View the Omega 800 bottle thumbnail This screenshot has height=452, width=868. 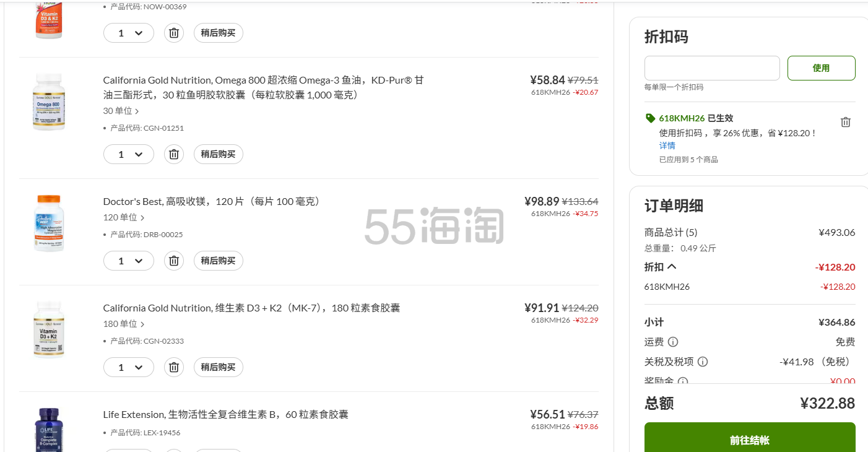pyautogui.click(x=49, y=102)
